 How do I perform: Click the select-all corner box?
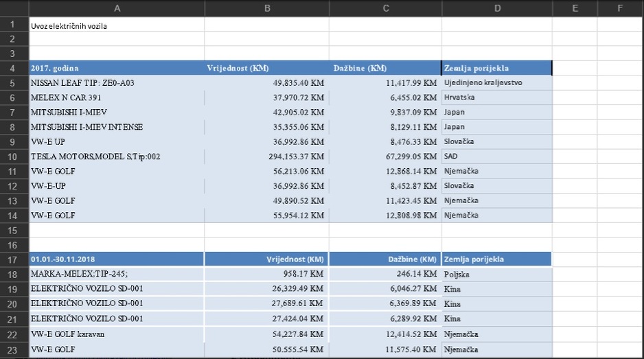pos(14,8)
